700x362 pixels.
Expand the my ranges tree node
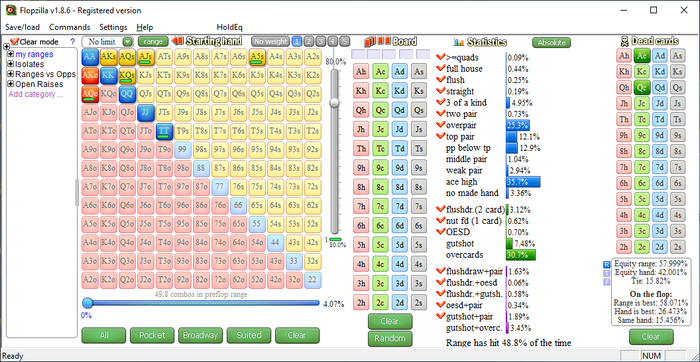pyautogui.click(x=10, y=54)
